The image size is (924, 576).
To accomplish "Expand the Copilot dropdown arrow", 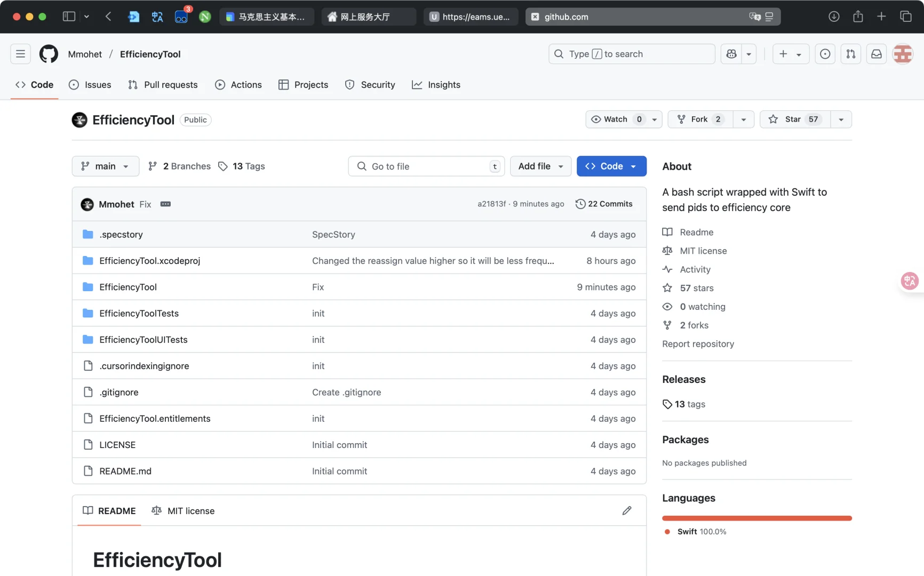I will pos(749,54).
